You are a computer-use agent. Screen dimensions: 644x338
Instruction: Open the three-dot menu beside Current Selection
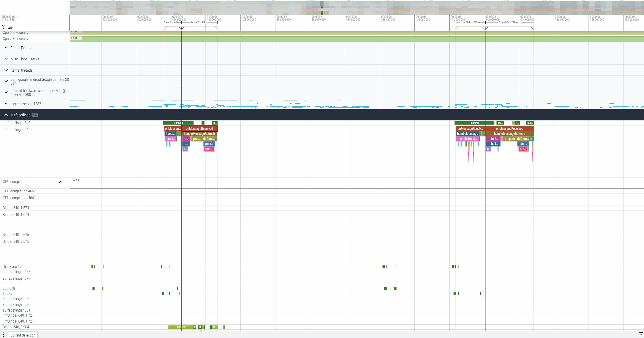point(4,335)
